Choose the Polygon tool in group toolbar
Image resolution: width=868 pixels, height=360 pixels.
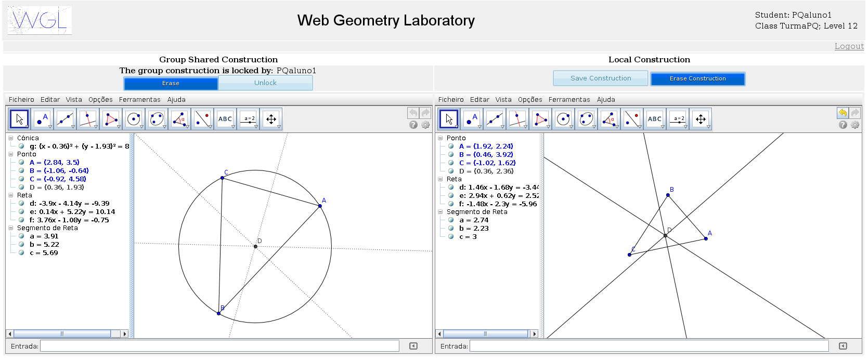[x=111, y=119]
